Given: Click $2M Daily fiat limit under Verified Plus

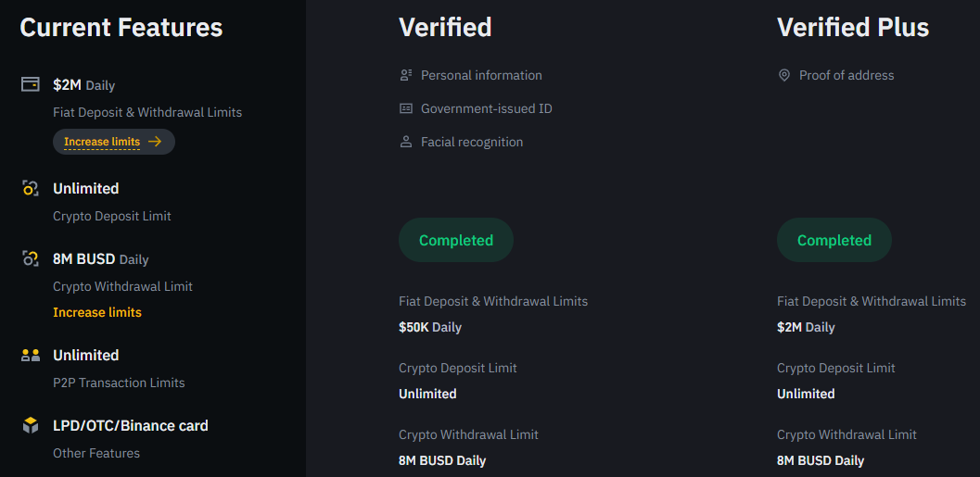Looking at the screenshot, I should pyautogui.click(x=806, y=327).
